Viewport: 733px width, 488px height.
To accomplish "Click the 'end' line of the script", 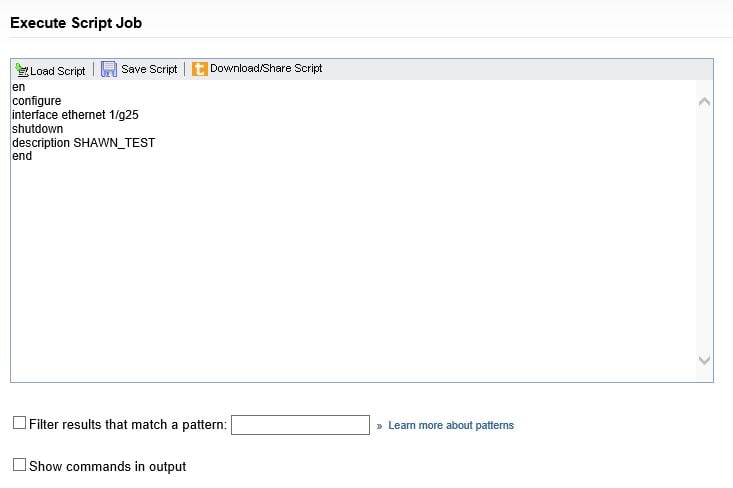I will (22, 156).
